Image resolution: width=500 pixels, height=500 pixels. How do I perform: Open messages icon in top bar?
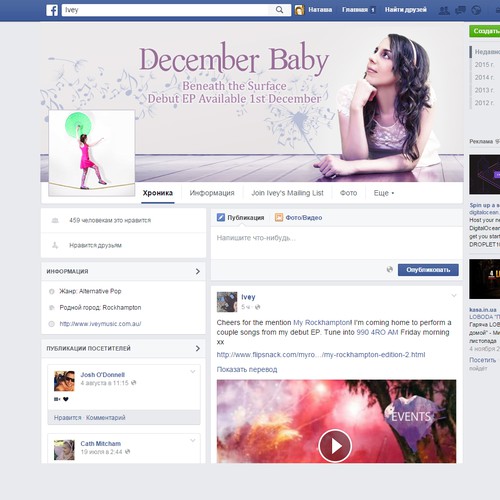click(460, 10)
